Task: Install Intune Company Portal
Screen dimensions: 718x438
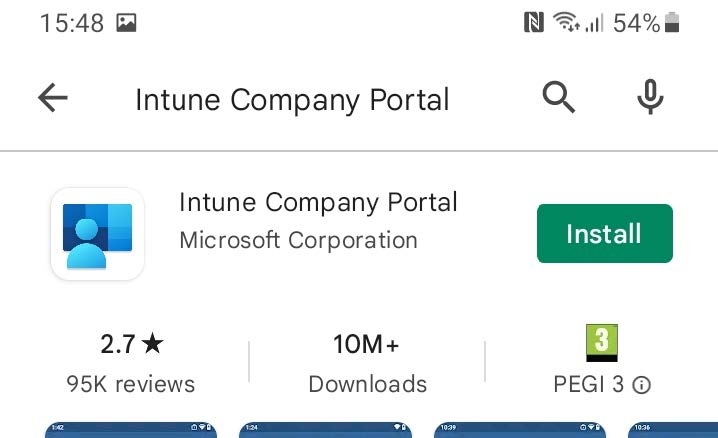Action: click(604, 233)
